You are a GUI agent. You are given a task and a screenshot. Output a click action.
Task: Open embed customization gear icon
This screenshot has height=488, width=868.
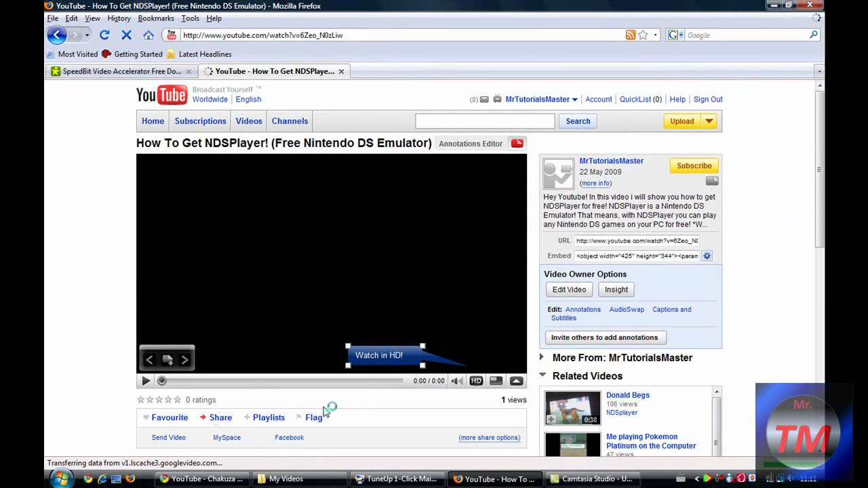point(707,256)
